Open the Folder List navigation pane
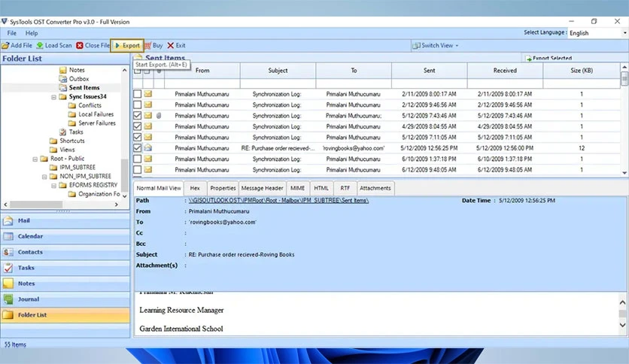Viewport: 629px width, 364px height. 65,315
